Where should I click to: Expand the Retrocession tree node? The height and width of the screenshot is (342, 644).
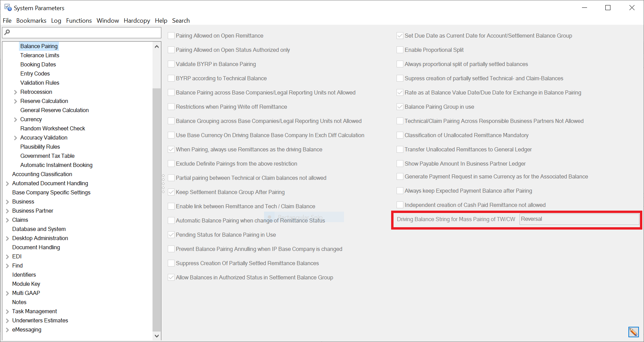(15, 92)
